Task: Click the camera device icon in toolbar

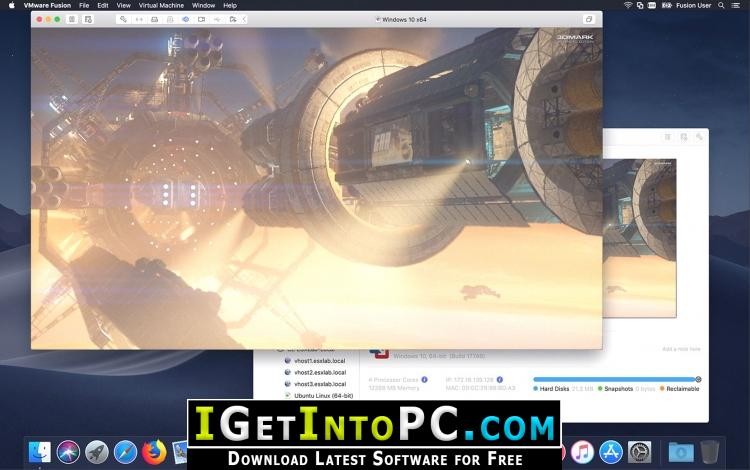Action: point(201,19)
